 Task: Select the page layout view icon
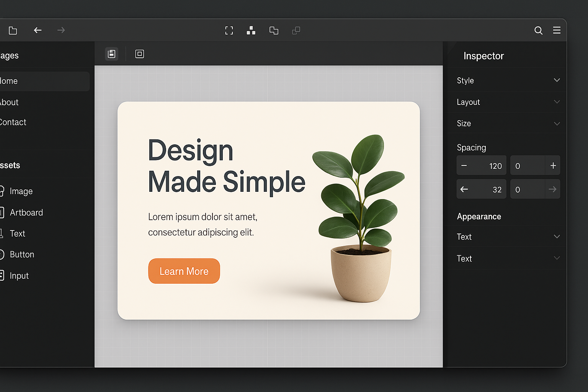coord(112,54)
